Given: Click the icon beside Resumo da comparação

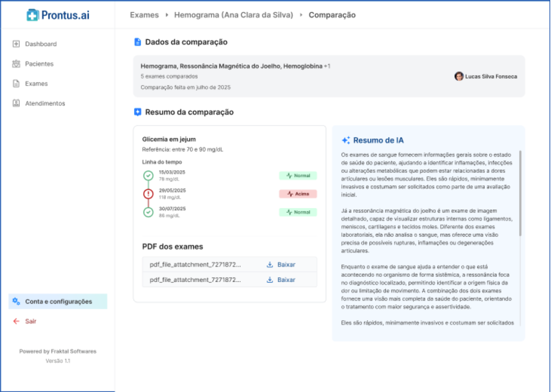Looking at the screenshot, I should 138,112.
